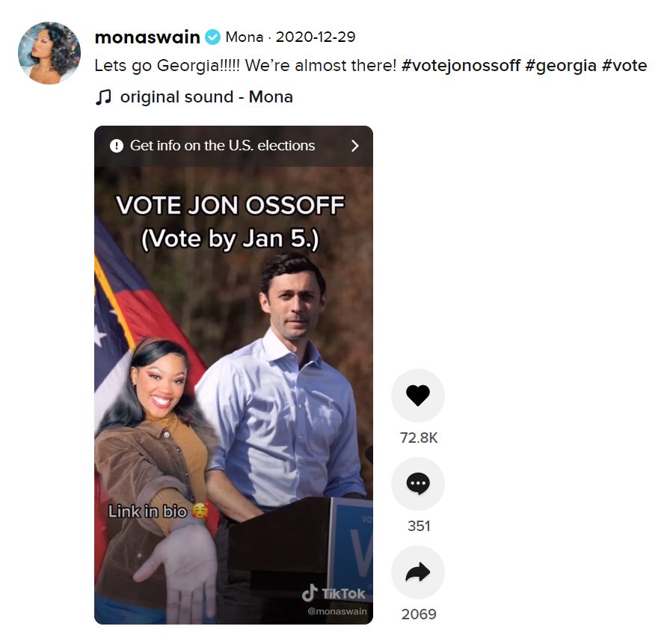Open the monaswain profile avatar
The width and height of the screenshot is (670, 644).
(x=49, y=53)
